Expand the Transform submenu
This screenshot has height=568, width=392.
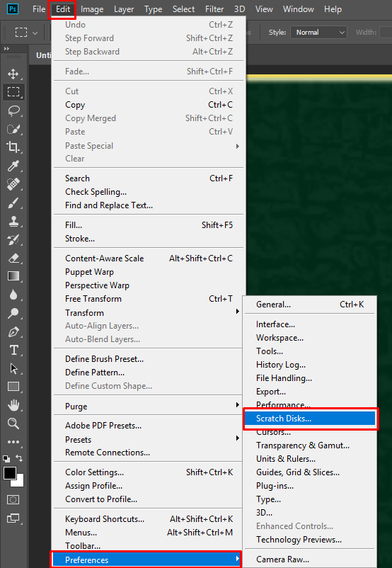coord(149,312)
